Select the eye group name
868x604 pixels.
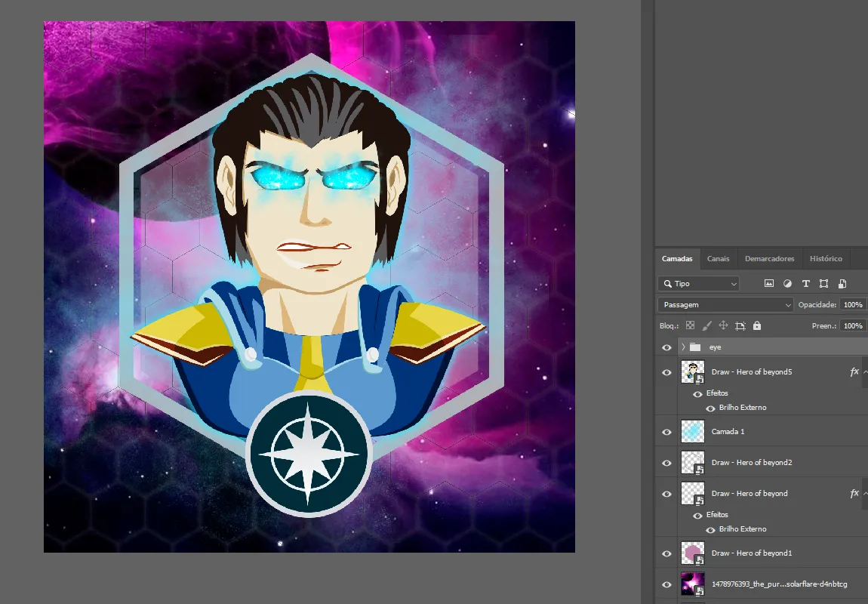point(716,347)
